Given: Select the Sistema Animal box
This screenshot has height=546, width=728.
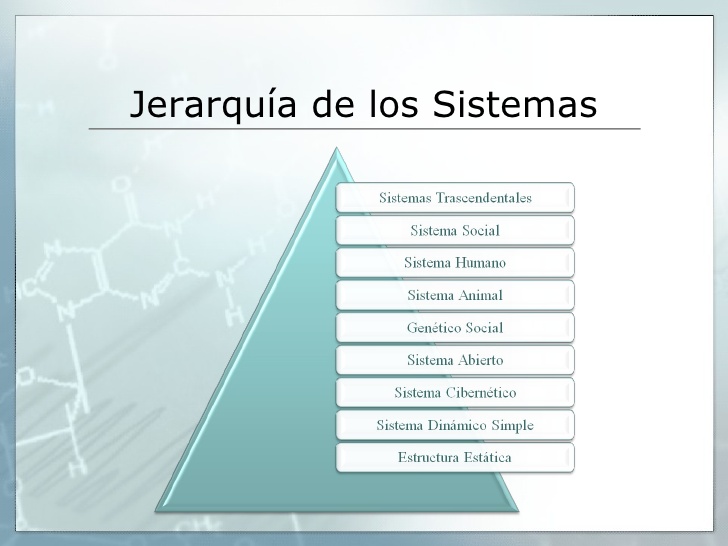Looking at the screenshot, I should click(x=455, y=295).
